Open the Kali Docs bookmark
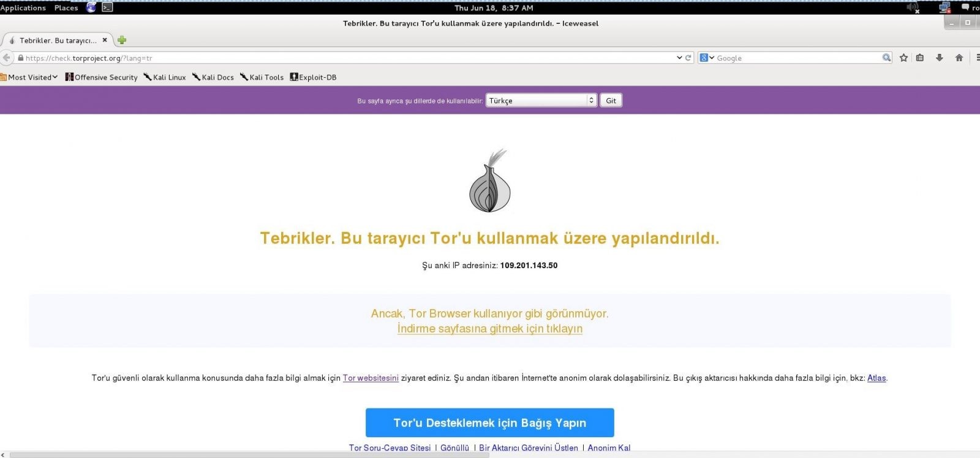 [x=213, y=77]
